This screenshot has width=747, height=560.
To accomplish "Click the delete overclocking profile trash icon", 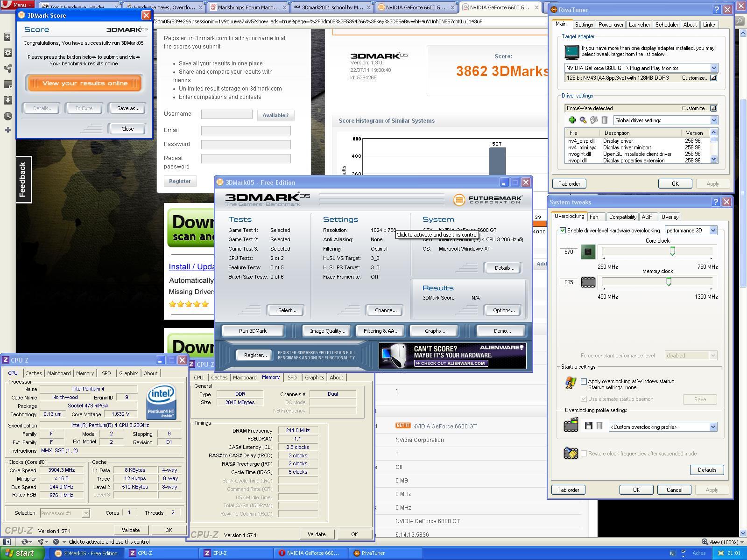I will [599, 426].
